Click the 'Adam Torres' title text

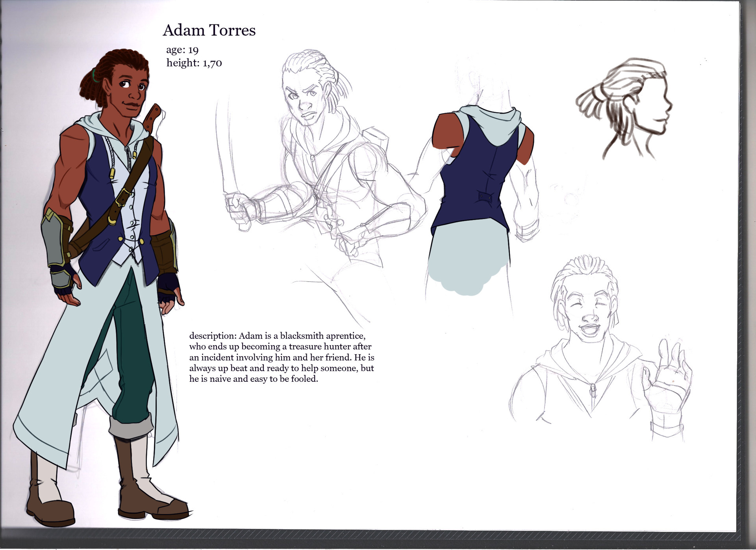(209, 30)
